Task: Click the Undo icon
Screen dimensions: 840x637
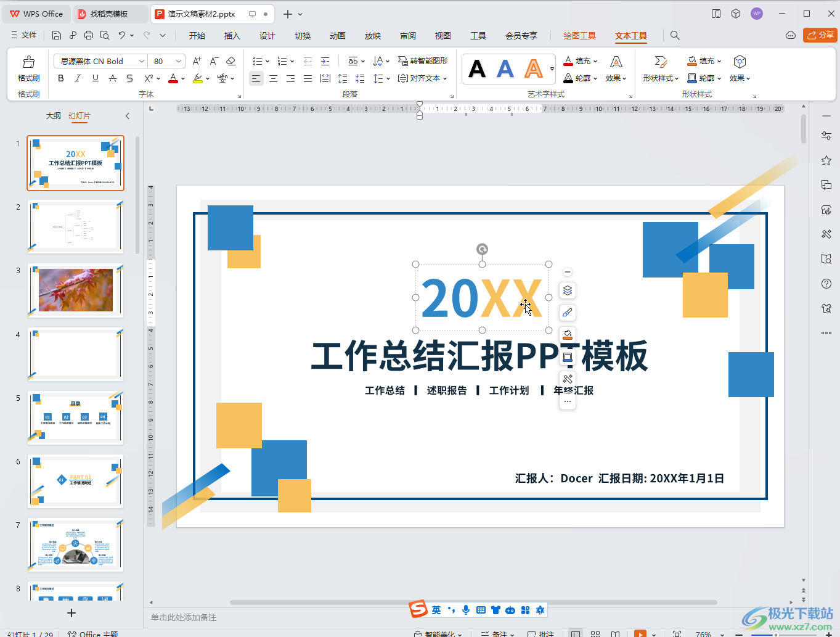Action: pos(122,35)
